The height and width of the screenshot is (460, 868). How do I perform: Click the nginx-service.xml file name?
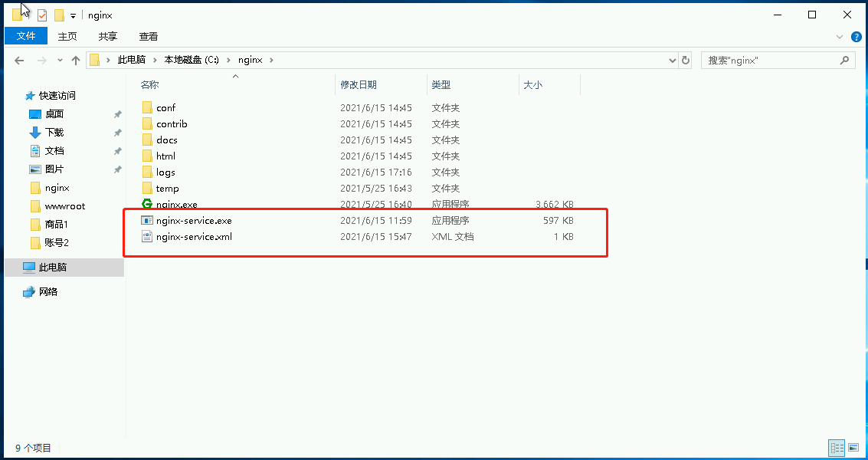click(194, 237)
